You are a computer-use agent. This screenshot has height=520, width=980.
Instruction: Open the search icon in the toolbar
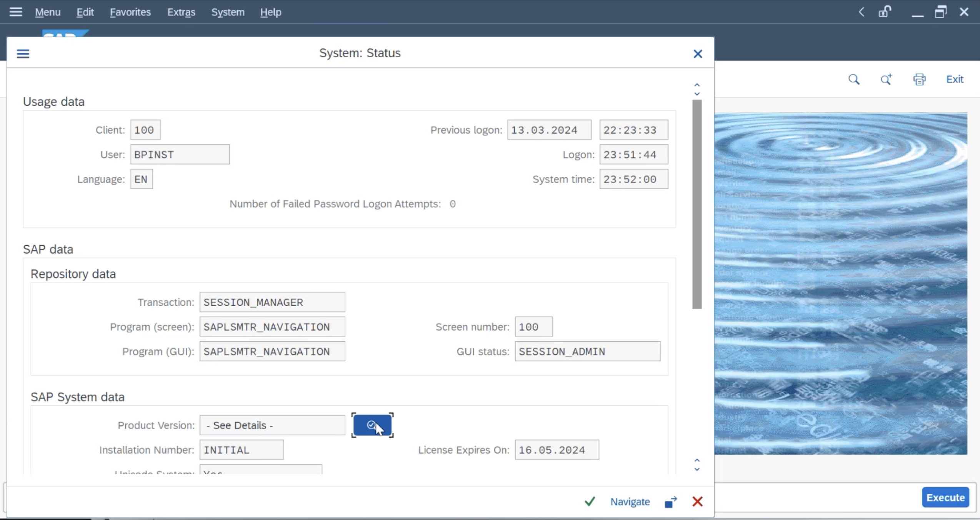click(853, 79)
